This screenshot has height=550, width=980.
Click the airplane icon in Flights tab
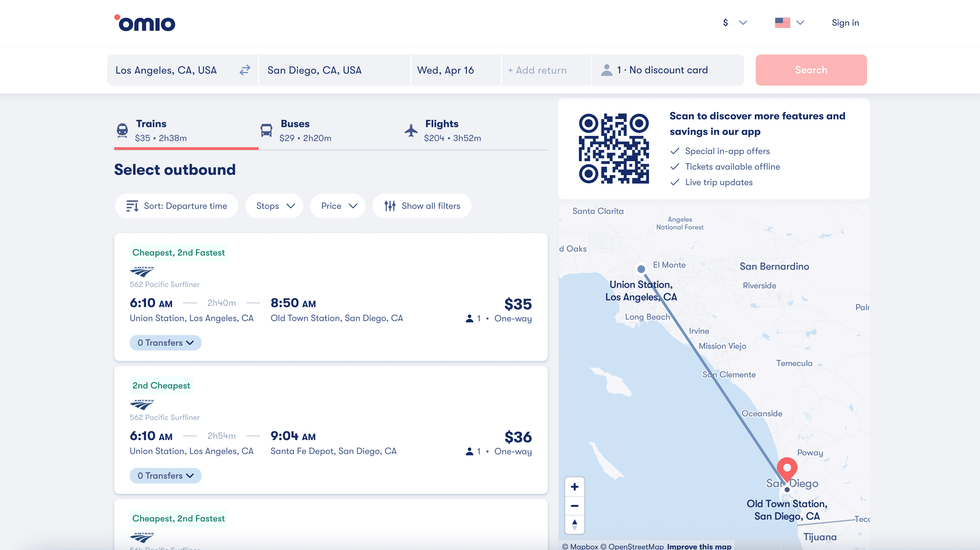[411, 130]
